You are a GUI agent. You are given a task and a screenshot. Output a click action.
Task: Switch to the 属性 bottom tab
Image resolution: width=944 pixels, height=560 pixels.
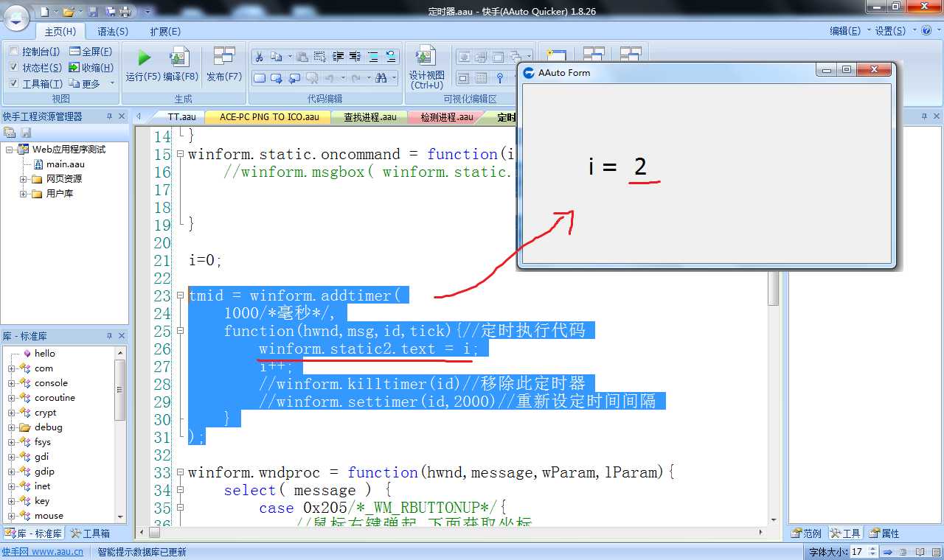pos(884,533)
